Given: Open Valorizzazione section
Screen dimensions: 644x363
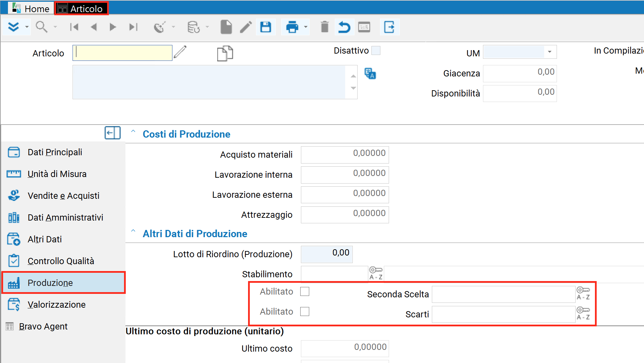Looking at the screenshot, I should click(x=57, y=305).
